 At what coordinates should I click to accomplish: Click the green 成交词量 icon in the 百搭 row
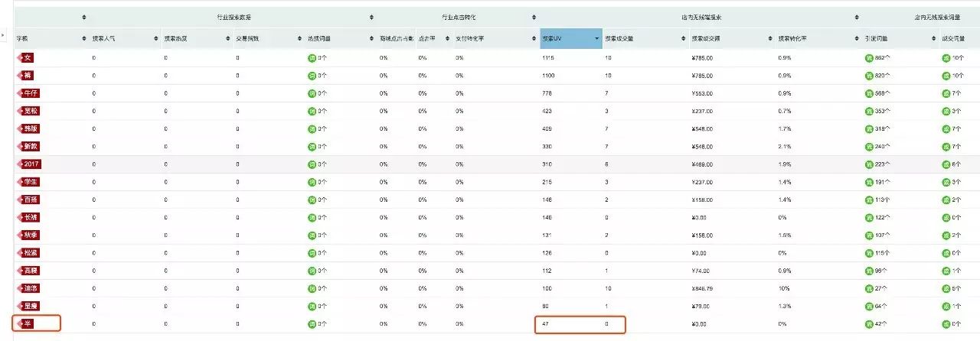coord(946,200)
